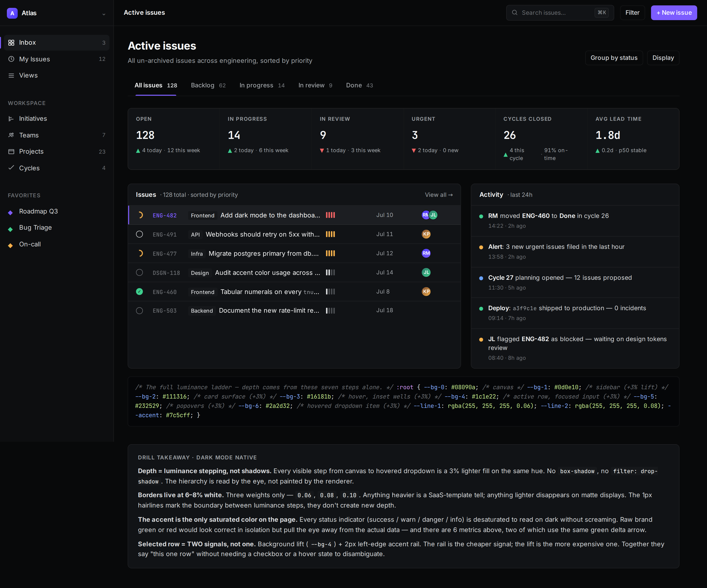Click the Initiatives icon in sidebar

(11, 119)
